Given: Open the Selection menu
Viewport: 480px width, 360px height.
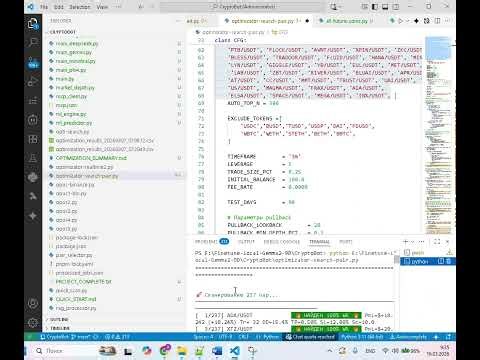Looking at the screenshot, I should (x=80, y=7).
